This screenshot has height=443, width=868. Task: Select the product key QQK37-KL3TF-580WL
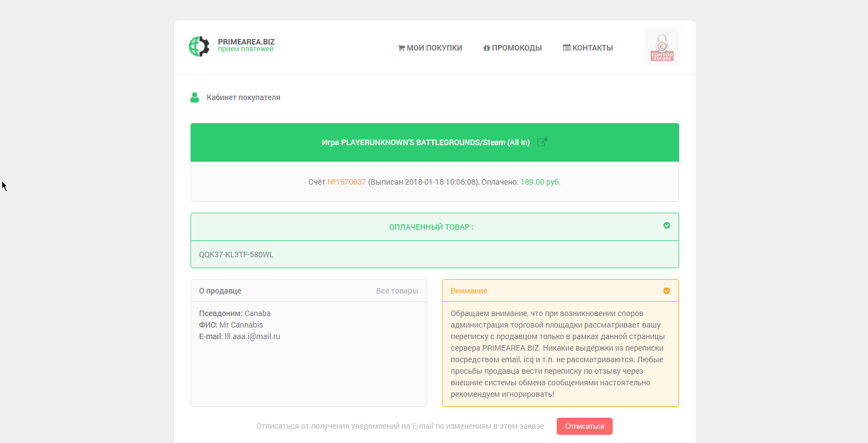(x=236, y=254)
